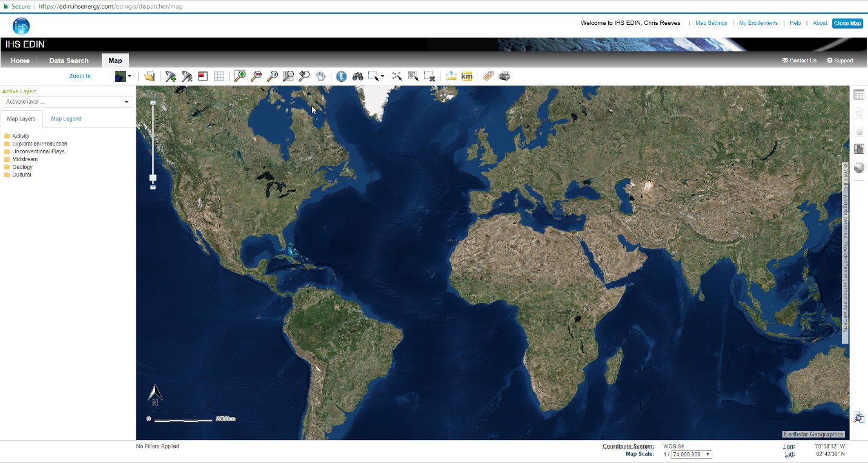Screen dimensions: 868x463
Task: Click the Print map icon
Action: click(x=504, y=76)
